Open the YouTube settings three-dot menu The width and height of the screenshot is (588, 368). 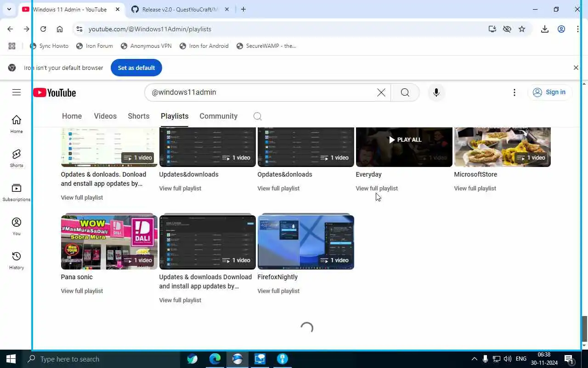514,92
